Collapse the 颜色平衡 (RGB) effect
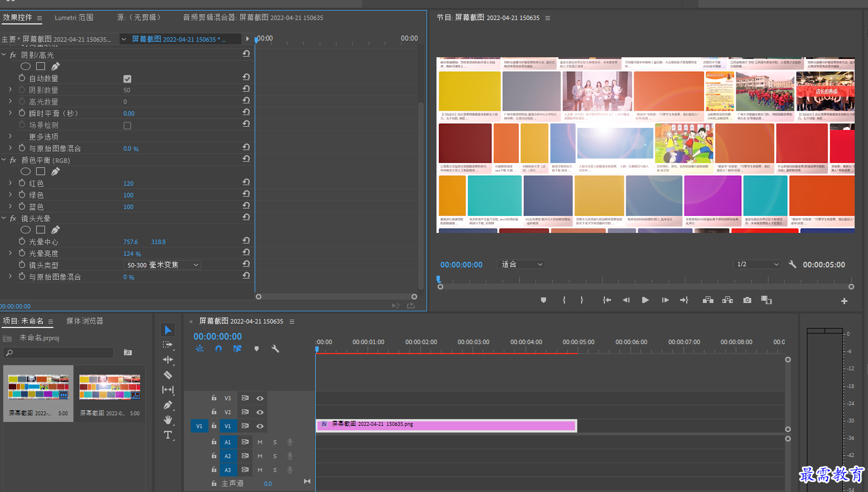Viewport: 868px width, 492px height. (4, 160)
